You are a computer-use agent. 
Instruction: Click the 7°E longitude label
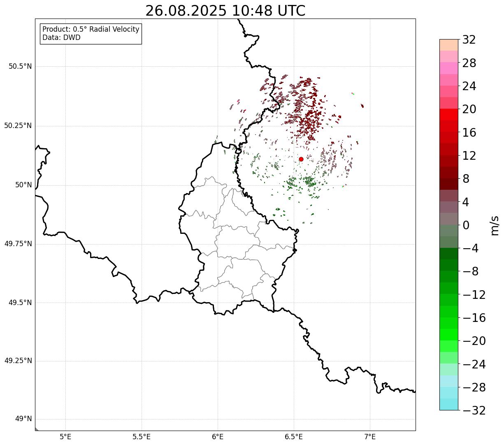pos(370,436)
